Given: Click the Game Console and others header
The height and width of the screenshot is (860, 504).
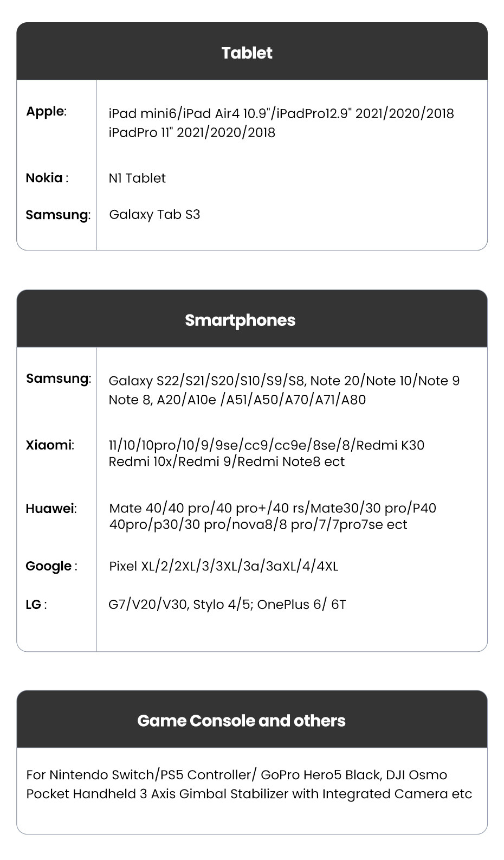Looking at the screenshot, I should pyautogui.click(x=241, y=721).
